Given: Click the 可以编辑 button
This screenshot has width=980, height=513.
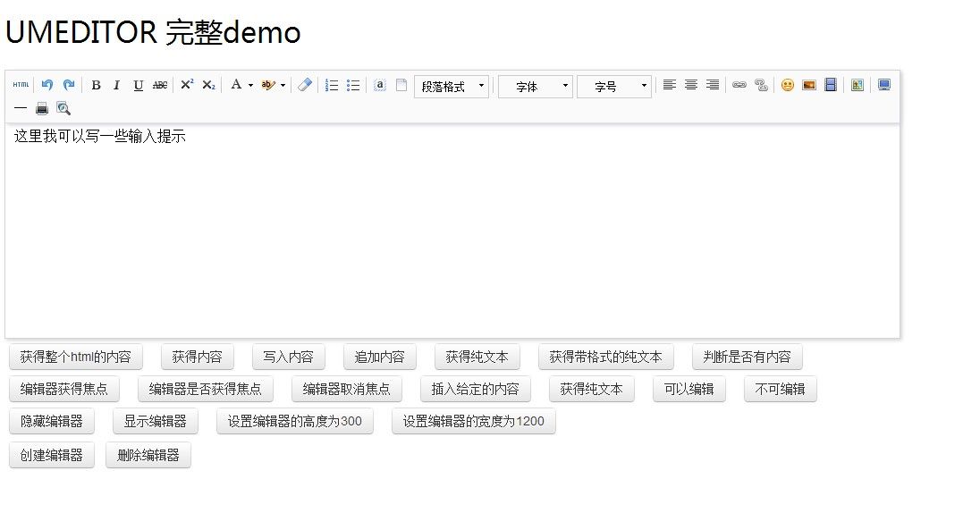Looking at the screenshot, I should click(x=689, y=390).
